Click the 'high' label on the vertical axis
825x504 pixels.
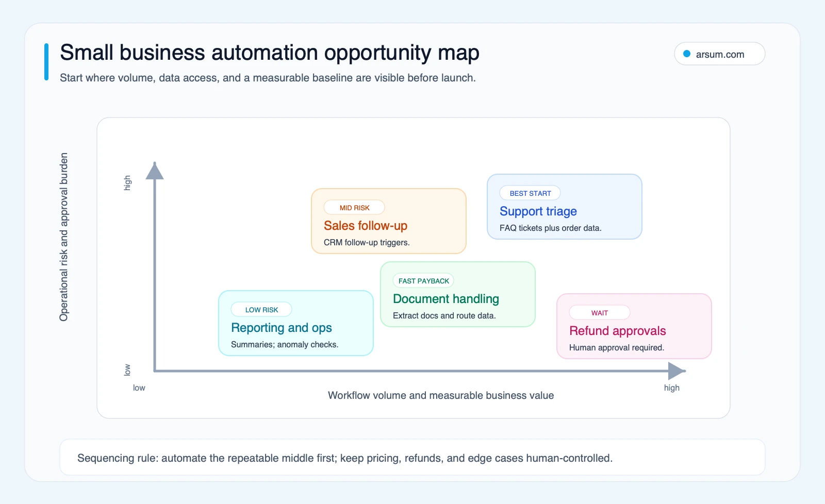[x=127, y=183]
